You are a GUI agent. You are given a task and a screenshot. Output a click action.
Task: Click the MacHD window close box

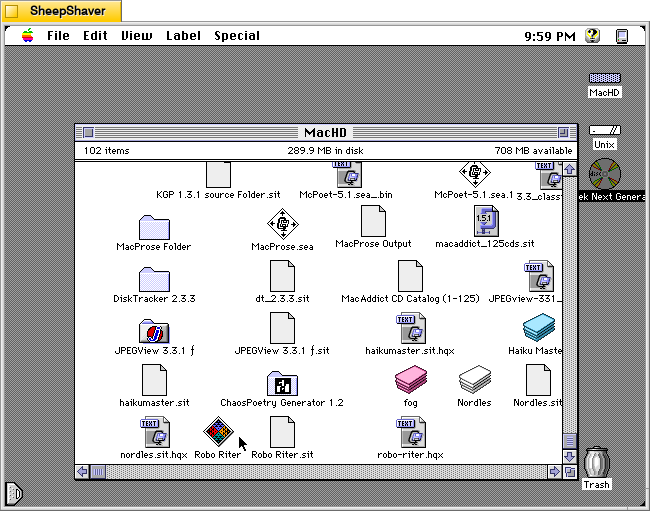pyautogui.click(x=88, y=133)
